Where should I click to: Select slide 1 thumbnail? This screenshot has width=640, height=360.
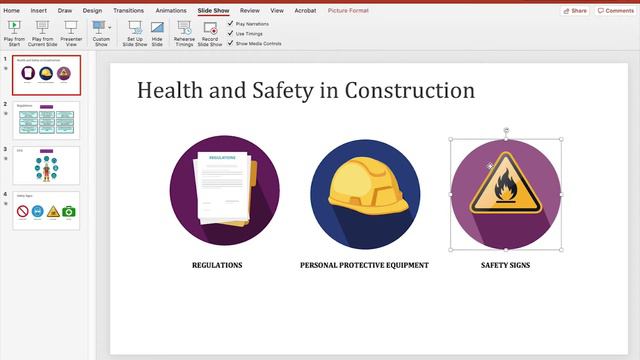46,76
